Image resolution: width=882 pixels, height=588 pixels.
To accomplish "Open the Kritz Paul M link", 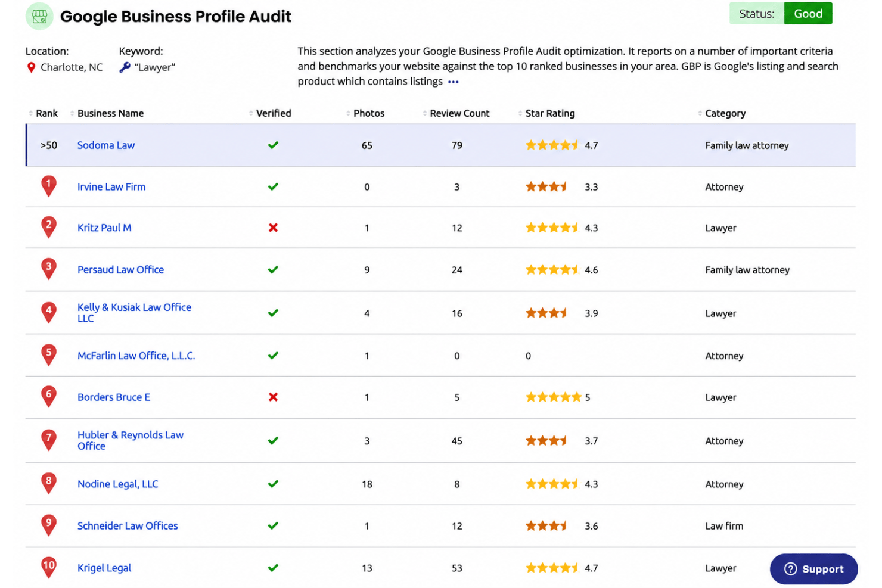I will pos(104,228).
